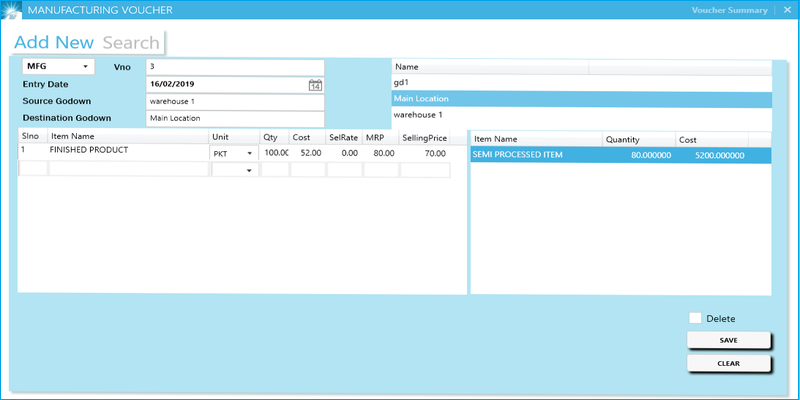The height and width of the screenshot is (400, 800).
Task: Click the Item Name header in right grid
Action: pyautogui.click(x=536, y=139)
